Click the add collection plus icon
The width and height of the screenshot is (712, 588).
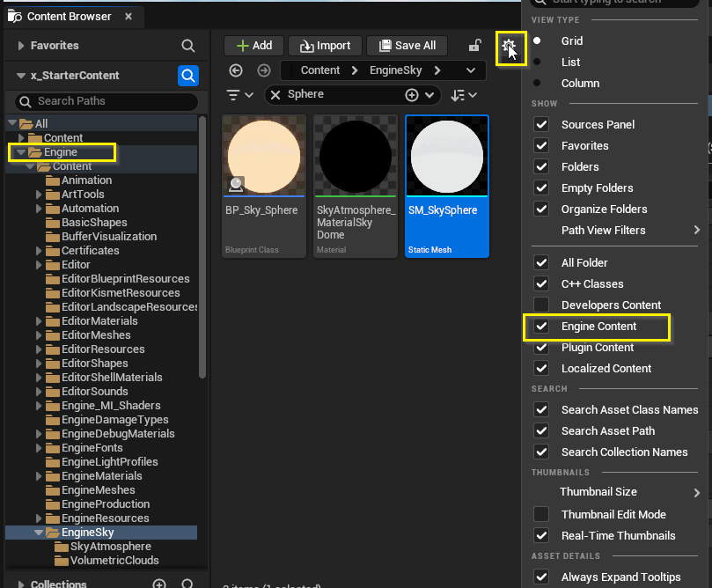click(159, 584)
